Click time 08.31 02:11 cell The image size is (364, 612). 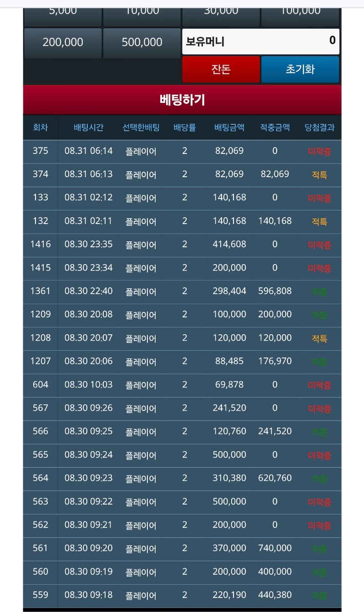coord(89,221)
